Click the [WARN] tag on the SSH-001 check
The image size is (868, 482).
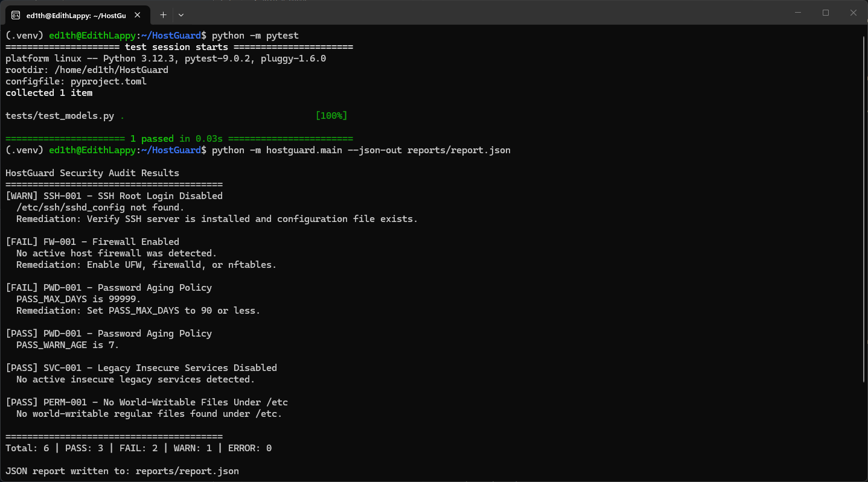[x=22, y=195]
